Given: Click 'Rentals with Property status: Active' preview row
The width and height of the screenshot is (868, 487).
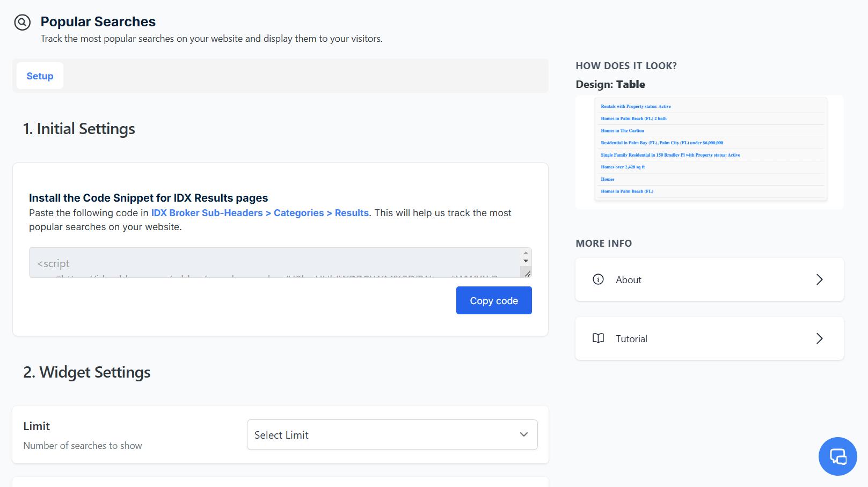Looking at the screenshot, I should pyautogui.click(x=636, y=107).
